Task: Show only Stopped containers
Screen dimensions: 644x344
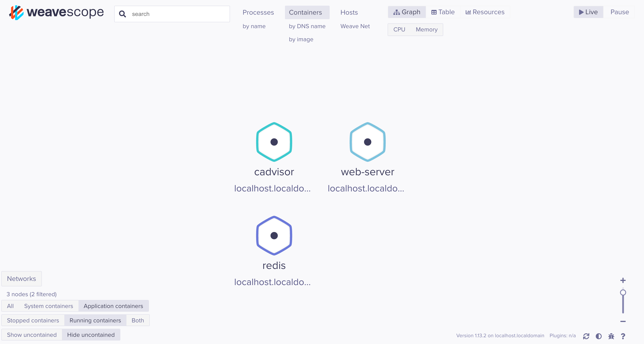Action: pos(33,320)
